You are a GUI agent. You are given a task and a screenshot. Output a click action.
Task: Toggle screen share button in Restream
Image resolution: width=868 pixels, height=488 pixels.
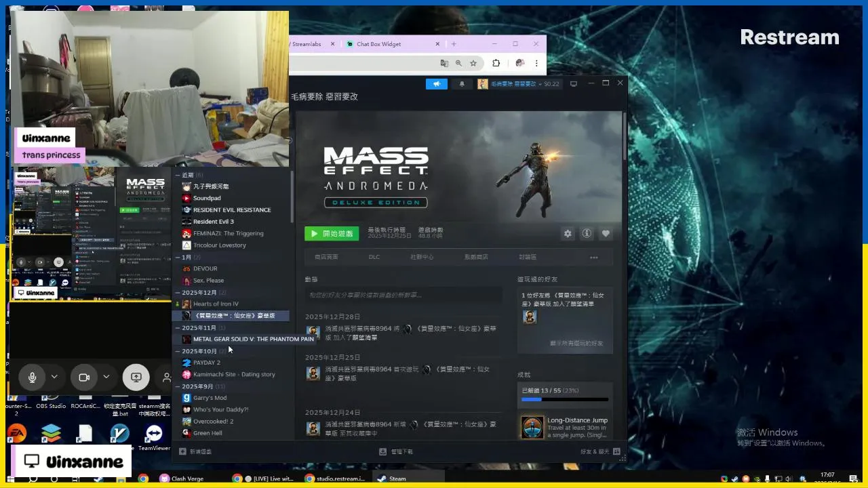pyautogui.click(x=136, y=377)
